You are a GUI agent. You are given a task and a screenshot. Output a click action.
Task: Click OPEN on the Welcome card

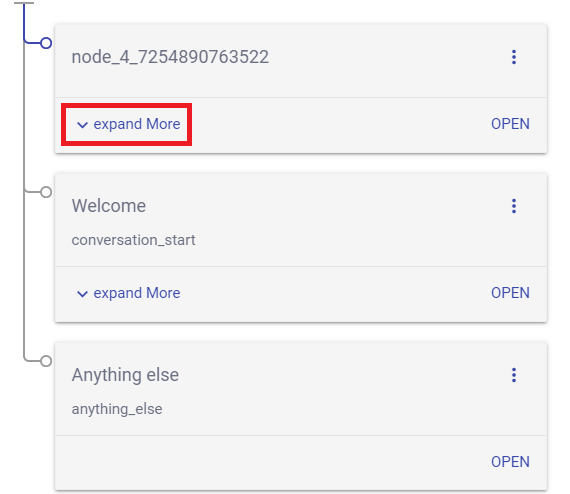[510, 293]
